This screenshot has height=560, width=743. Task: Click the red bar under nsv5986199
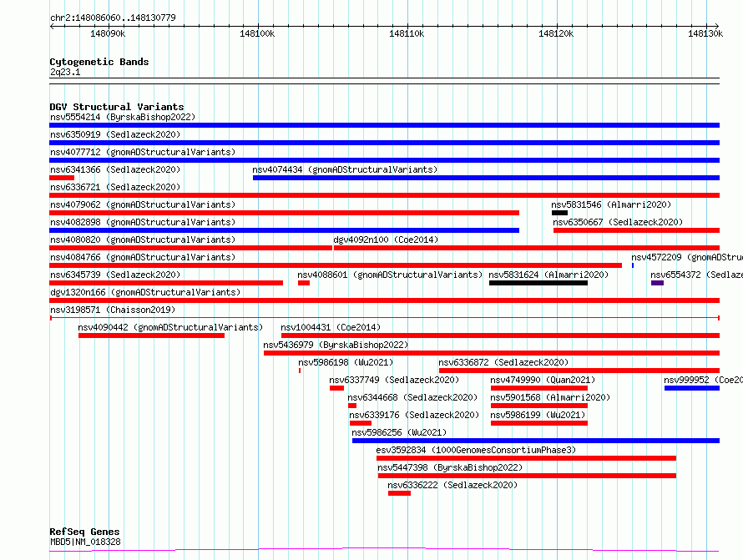[539, 423]
